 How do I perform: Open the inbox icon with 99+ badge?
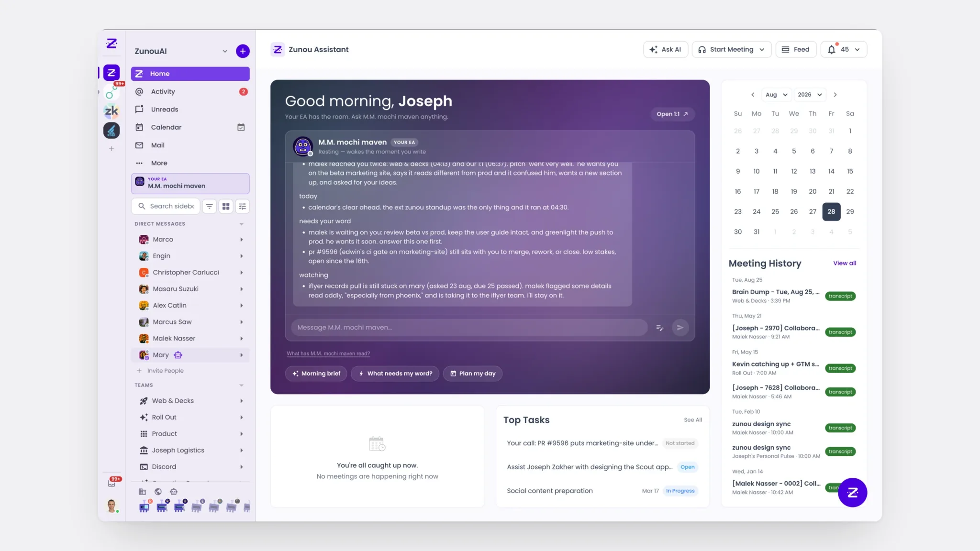click(111, 483)
